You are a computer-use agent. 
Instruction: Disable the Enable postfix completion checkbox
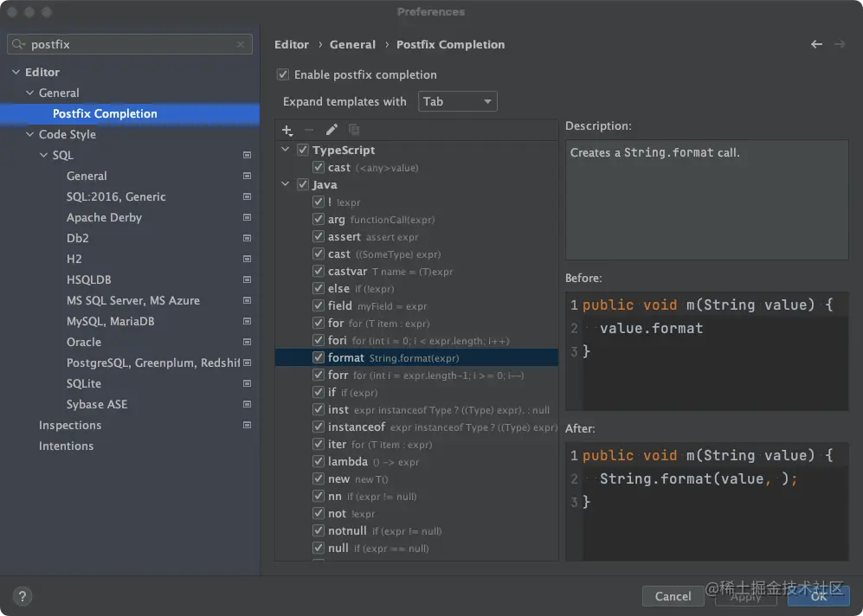[283, 75]
